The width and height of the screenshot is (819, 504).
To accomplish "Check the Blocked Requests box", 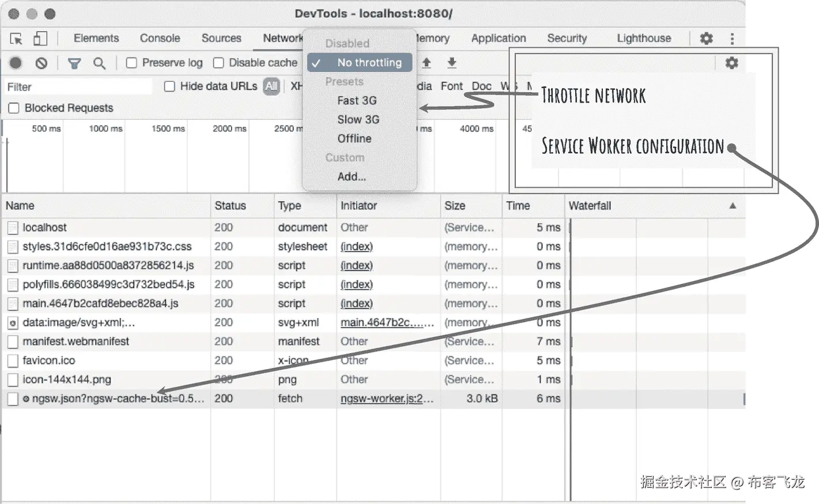I will 14,108.
